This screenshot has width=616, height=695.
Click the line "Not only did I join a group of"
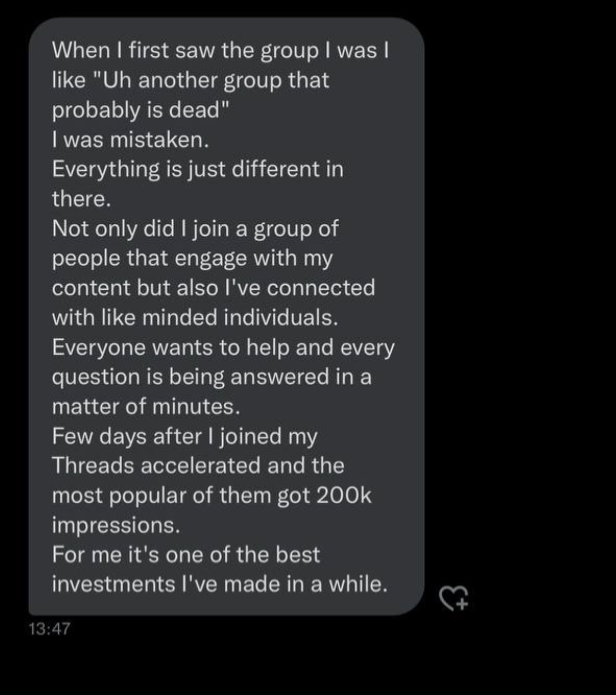(195, 229)
